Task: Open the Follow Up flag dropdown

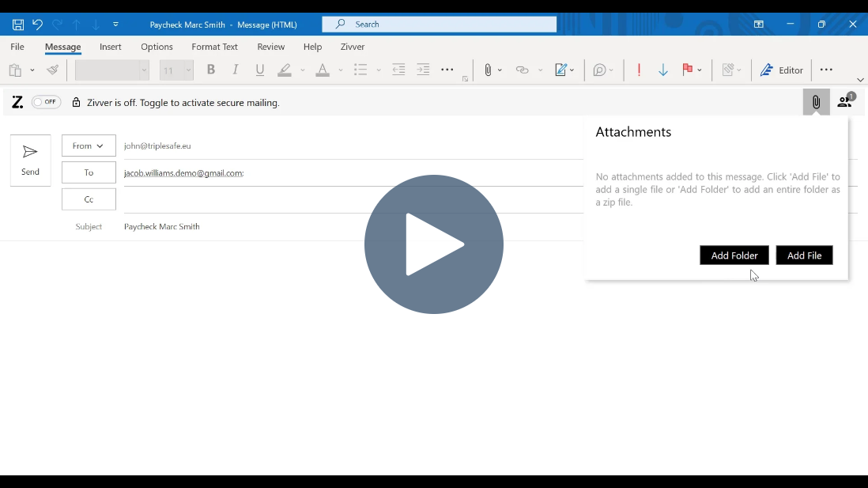Action: point(700,70)
